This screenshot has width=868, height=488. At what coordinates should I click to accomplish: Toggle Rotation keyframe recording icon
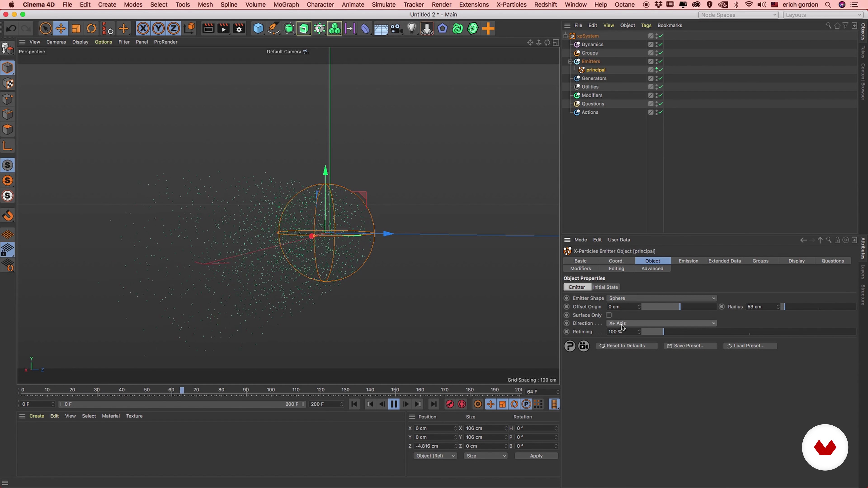pyautogui.click(x=514, y=404)
